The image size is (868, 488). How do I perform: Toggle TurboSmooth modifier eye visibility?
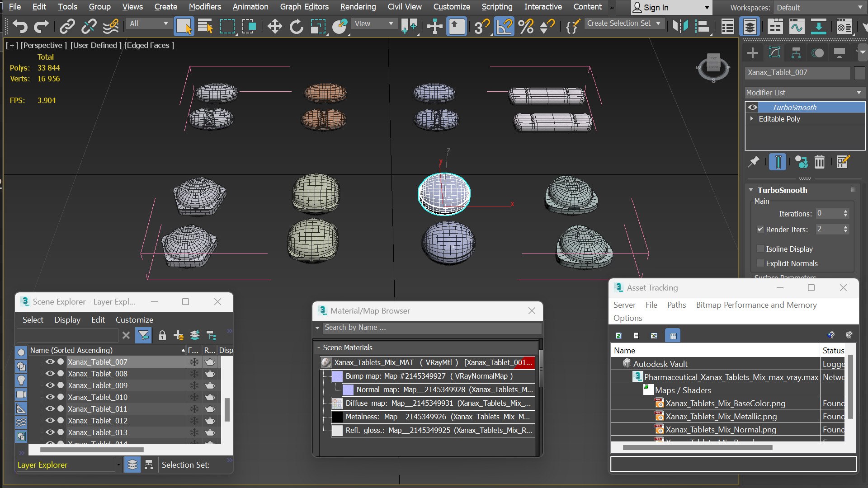pos(753,108)
